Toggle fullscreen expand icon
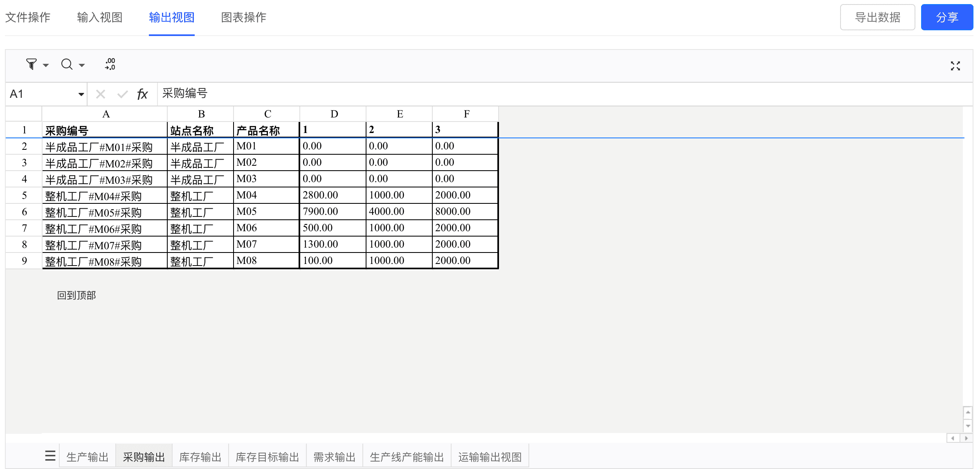The width and height of the screenshot is (980, 469). pos(955,66)
